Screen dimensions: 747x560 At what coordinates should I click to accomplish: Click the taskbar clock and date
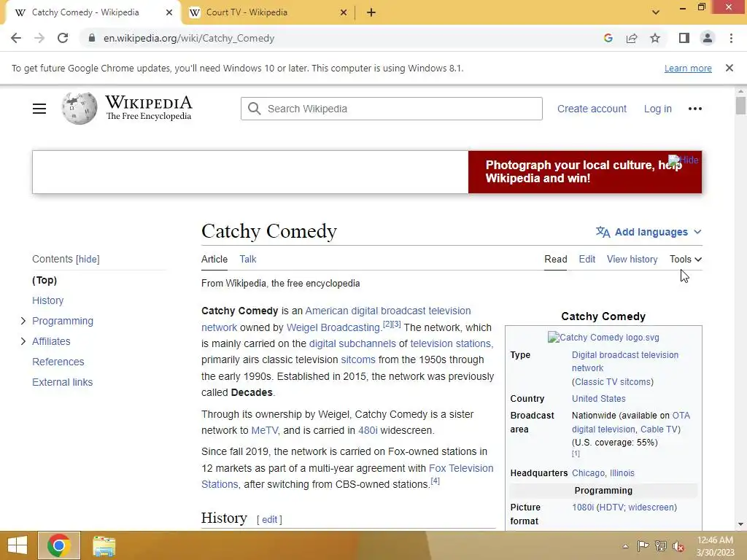pyautogui.click(x=715, y=546)
